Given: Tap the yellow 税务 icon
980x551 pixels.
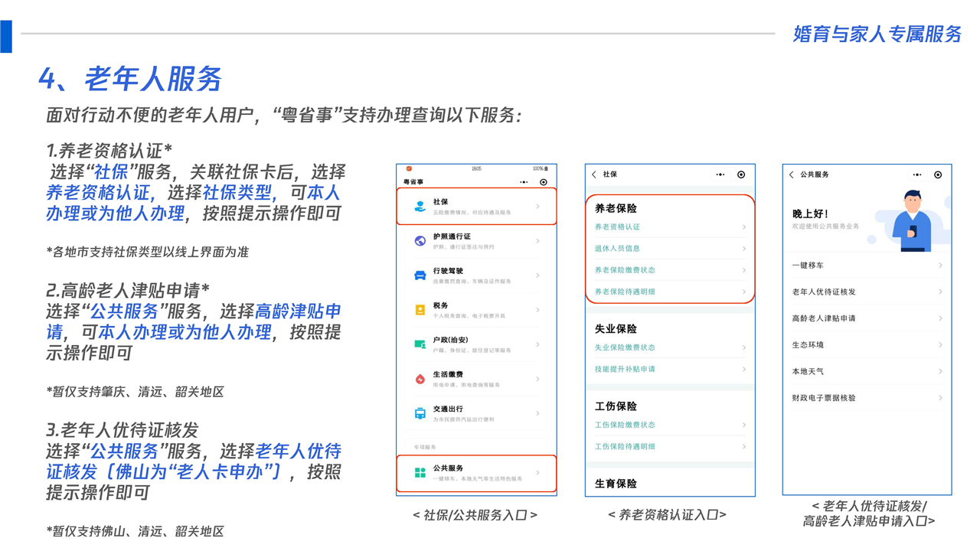Looking at the screenshot, I should (x=420, y=310).
